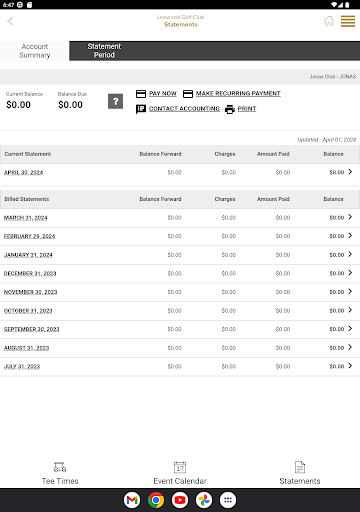Expand February 29, 2024 row chevron

click(350, 236)
